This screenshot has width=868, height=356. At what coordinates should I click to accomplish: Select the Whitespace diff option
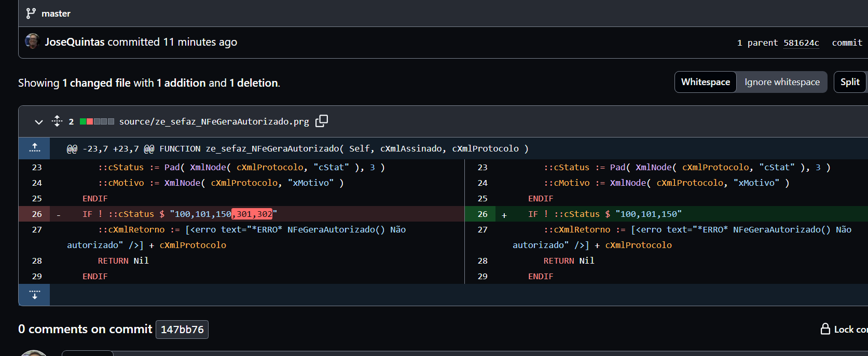tap(705, 82)
